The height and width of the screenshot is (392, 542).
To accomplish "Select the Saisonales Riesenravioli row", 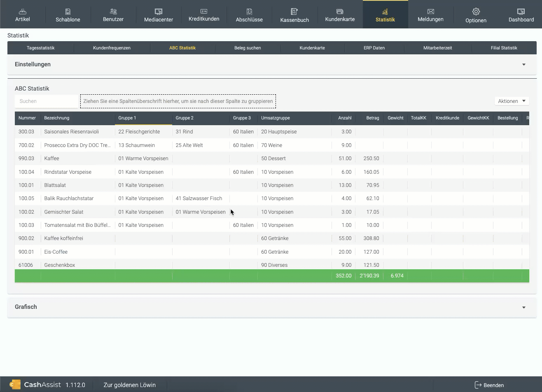I will click(272, 132).
